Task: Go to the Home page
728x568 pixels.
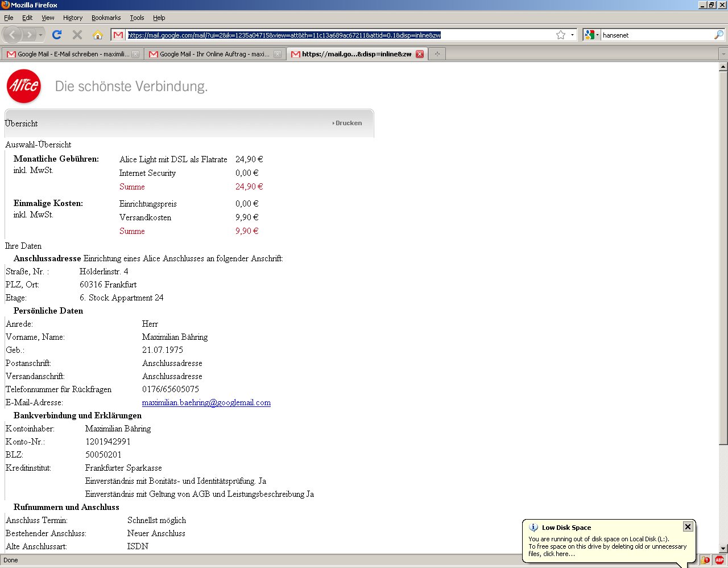Action: click(98, 35)
